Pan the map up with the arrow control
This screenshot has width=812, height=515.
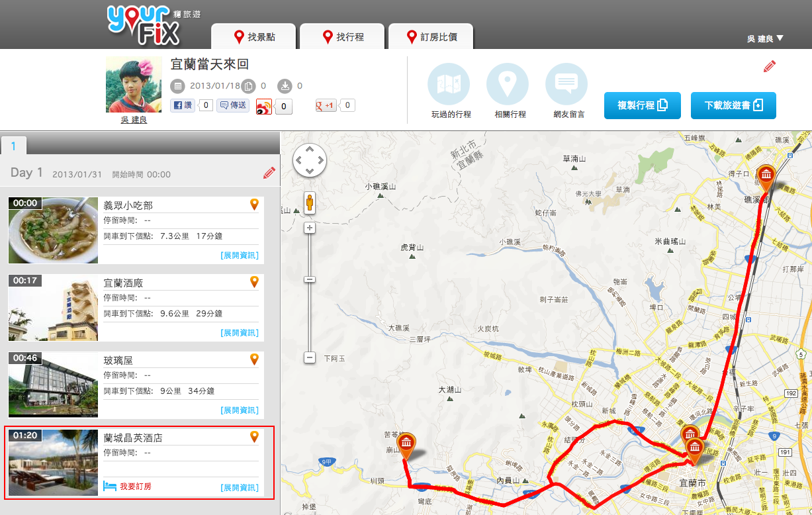coord(310,150)
